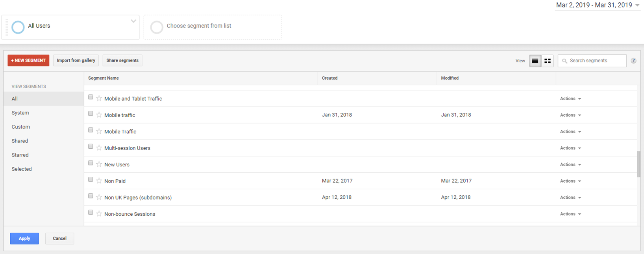Apply the segment selection
The width and height of the screenshot is (644, 254).
(x=24, y=238)
